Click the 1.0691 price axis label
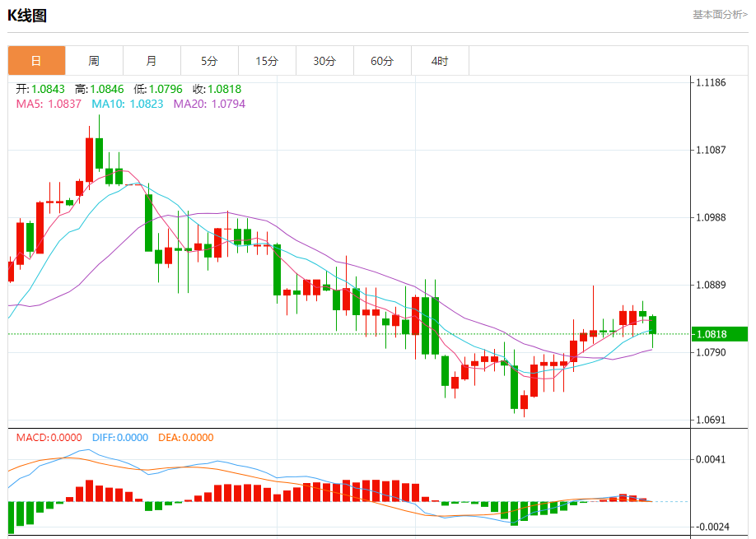Image resolution: width=756 pixels, height=539 pixels. [x=711, y=420]
